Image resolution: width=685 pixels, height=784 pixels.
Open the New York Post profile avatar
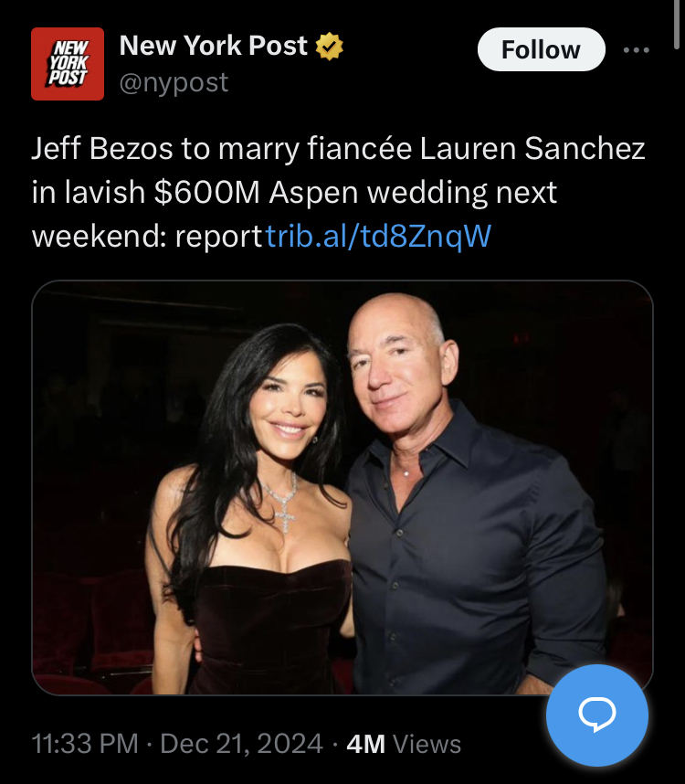tap(68, 64)
